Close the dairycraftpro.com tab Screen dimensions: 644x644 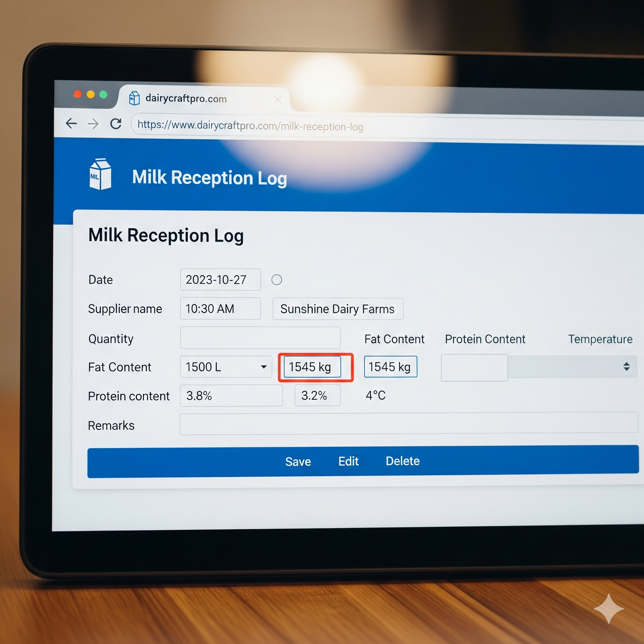(277, 99)
